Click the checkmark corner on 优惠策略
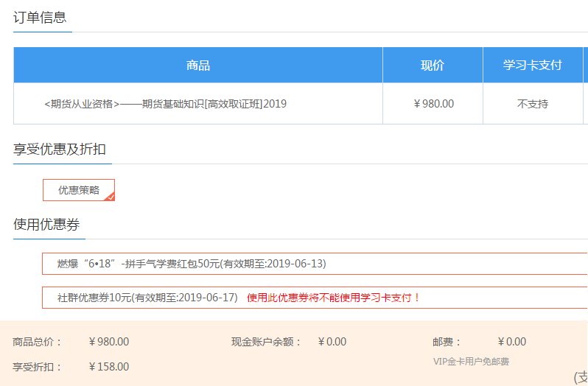 coord(110,197)
